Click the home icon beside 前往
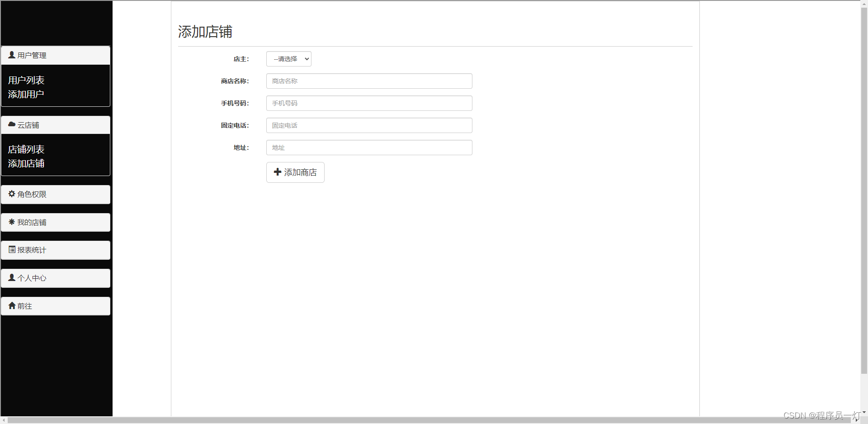This screenshot has height=424, width=868. (x=12, y=305)
